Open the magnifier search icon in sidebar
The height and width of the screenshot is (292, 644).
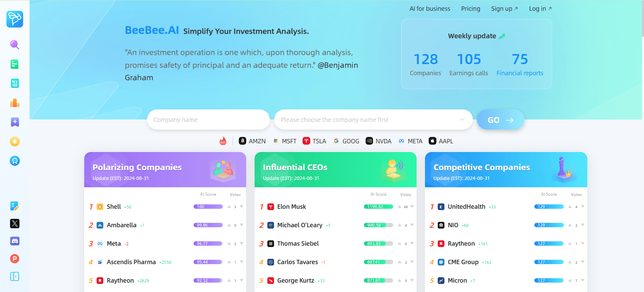pos(15,45)
